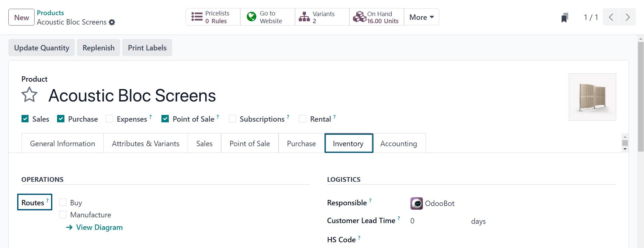The image size is (644, 248).
Task: Go to the next record arrow
Action: tap(628, 17)
